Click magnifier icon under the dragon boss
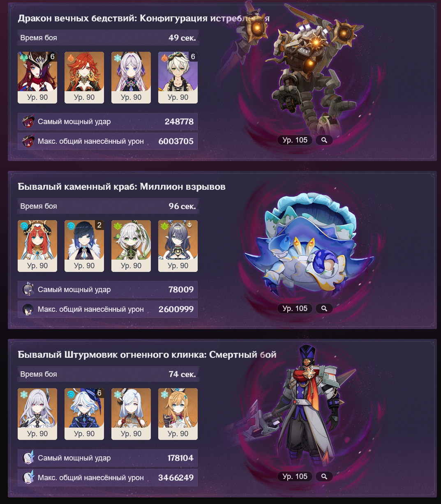Image resolution: width=441 pixels, height=504 pixels. tap(324, 140)
